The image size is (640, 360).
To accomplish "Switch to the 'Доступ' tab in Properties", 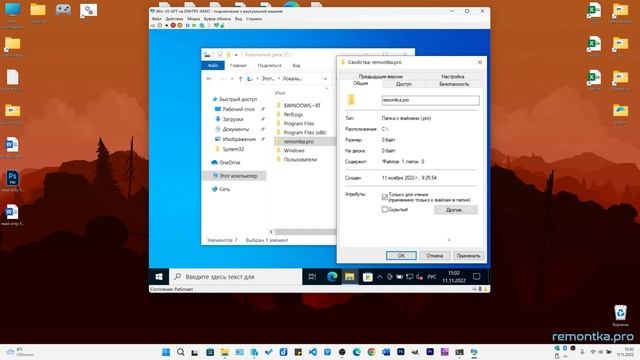I will click(404, 84).
